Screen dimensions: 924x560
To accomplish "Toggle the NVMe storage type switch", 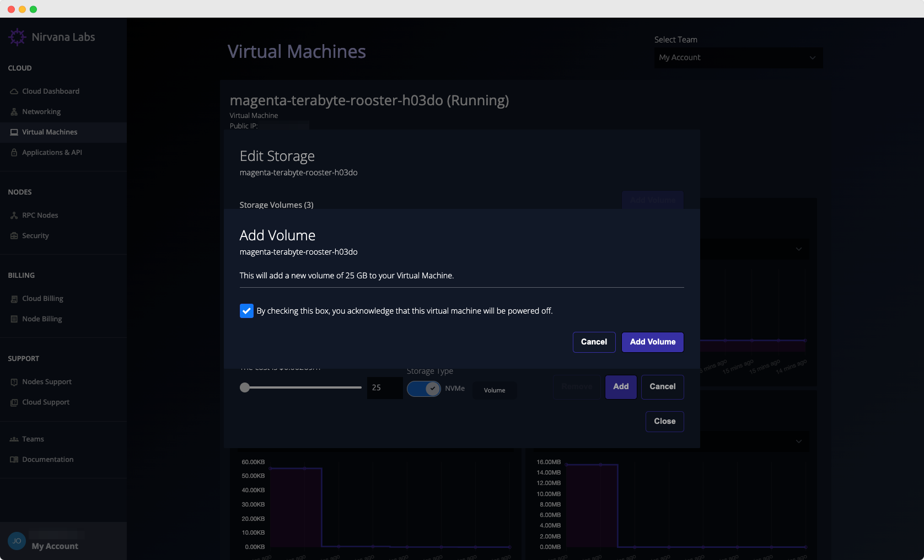I will click(x=423, y=389).
